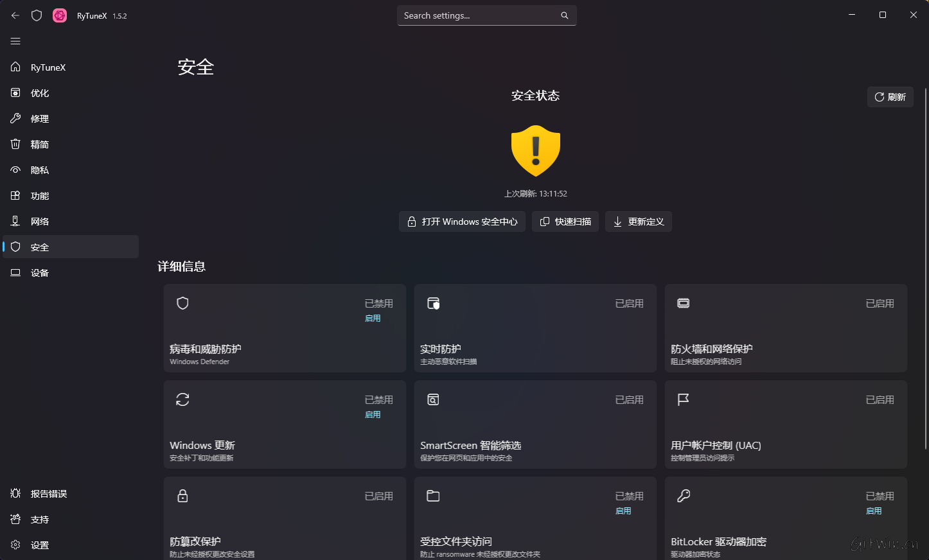Click the pink RyTuneX app logo
This screenshot has width=929, height=560.
point(60,15)
